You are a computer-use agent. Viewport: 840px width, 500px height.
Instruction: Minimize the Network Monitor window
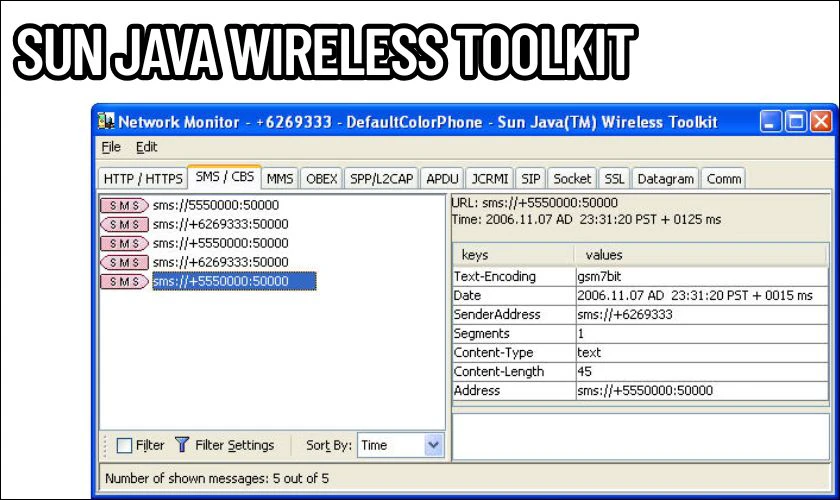pyautogui.click(x=771, y=122)
